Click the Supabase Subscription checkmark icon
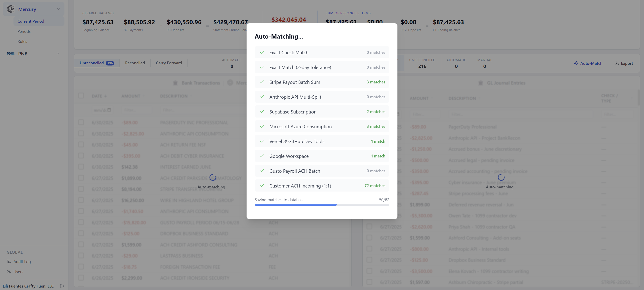 tap(262, 111)
